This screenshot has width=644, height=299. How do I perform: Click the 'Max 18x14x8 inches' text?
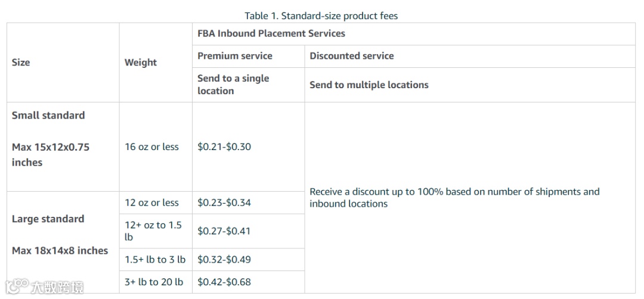(x=60, y=251)
